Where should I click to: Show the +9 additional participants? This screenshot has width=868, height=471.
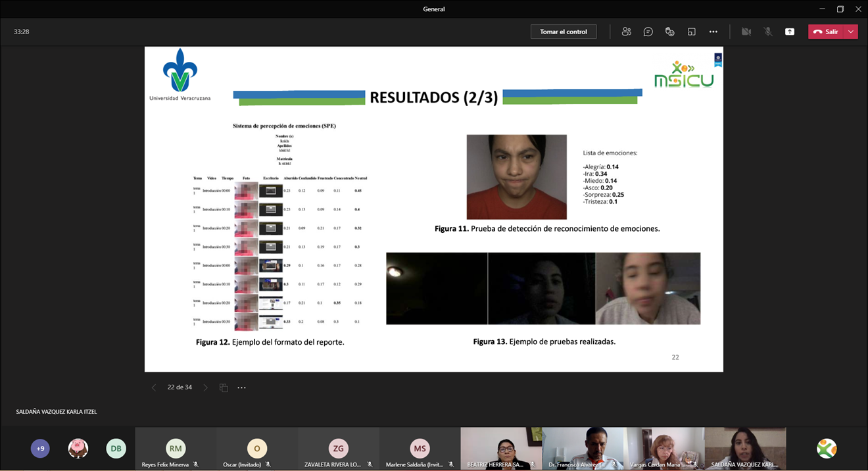(40, 449)
